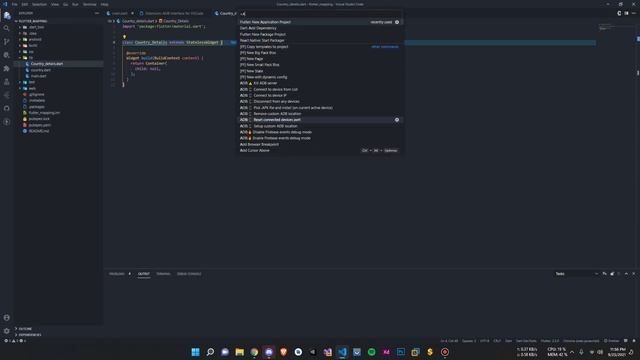Configure keybinding gear for Flutter New Application Project
This screenshot has width=640, height=360.
click(397, 22)
